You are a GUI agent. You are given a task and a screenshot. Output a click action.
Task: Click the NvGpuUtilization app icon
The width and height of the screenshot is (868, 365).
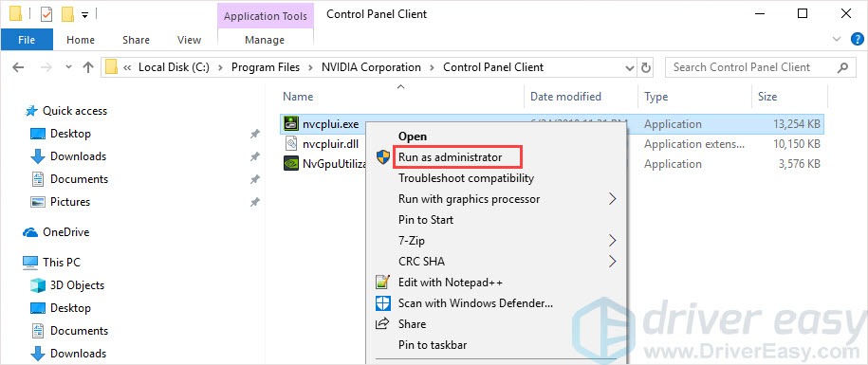pos(291,164)
